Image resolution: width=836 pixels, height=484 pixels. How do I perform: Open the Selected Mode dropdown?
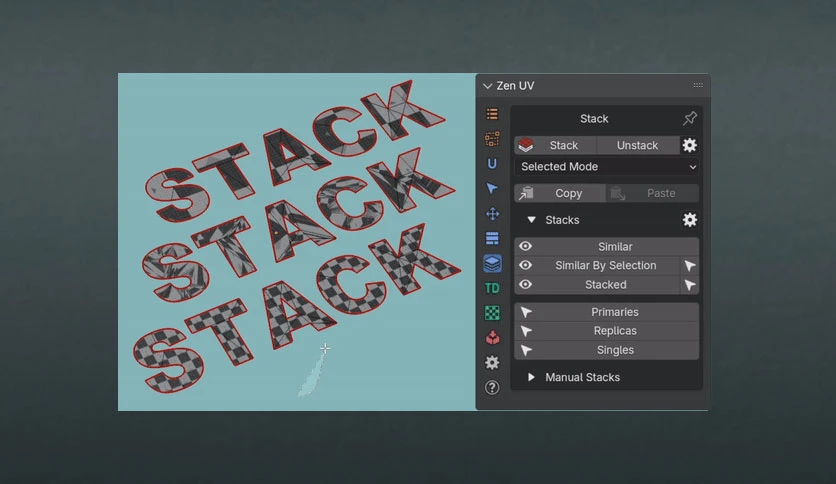[x=607, y=167]
